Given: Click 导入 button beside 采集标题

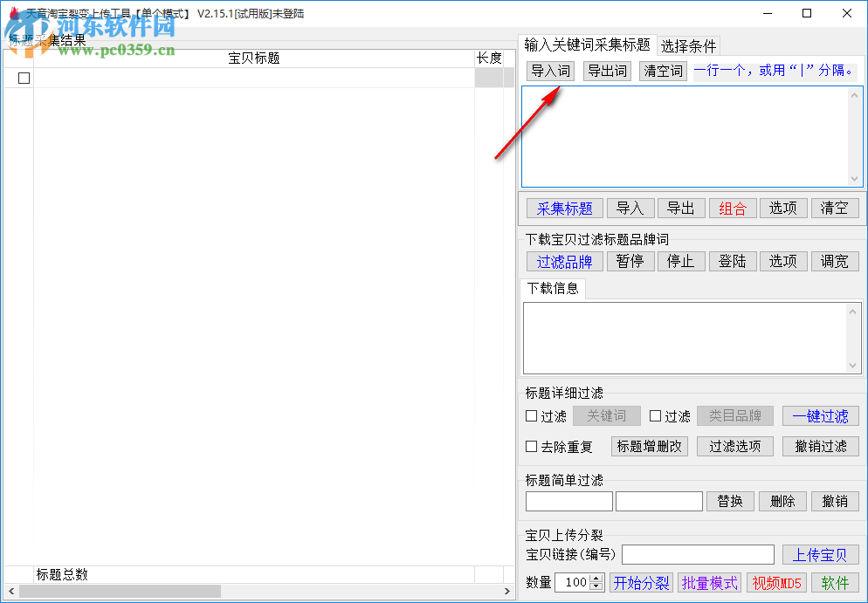Looking at the screenshot, I should [630, 209].
